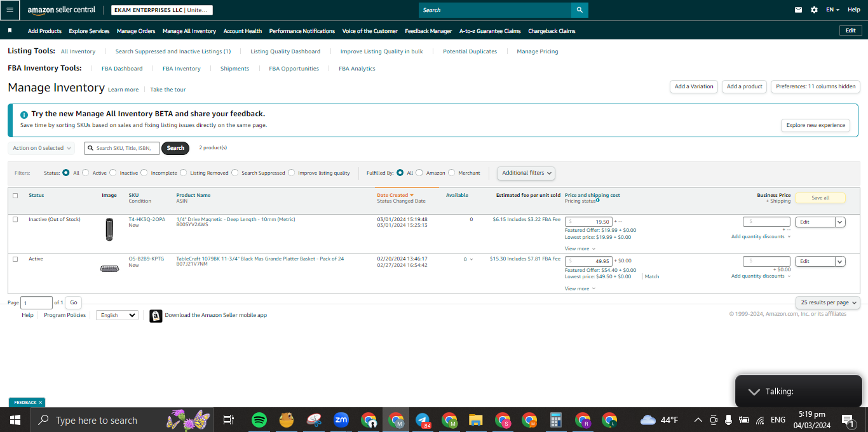
Task: Open Telegram from the taskbar
Action: click(423, 420)
